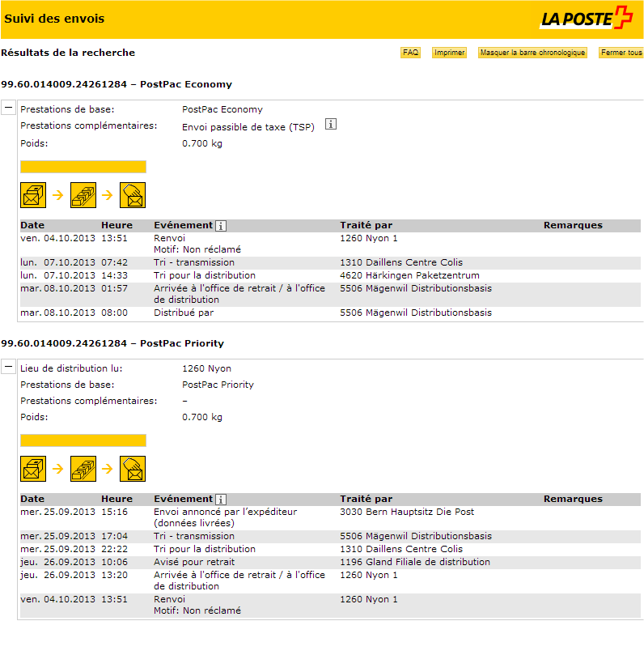Select '3030 Bern Hauptsitz Die Post' cell
This screenshot has width=644, height=655.
[x=407, y=512]
